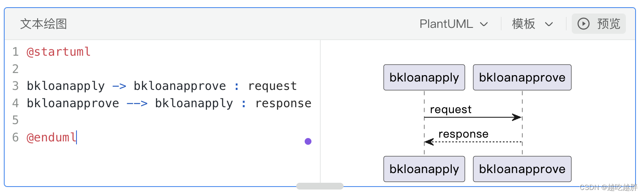This screenshot has height=195, width=644.
Task: Grab the bottom resize handle bar
Action: pyautogui.click(x=319, y=186)
